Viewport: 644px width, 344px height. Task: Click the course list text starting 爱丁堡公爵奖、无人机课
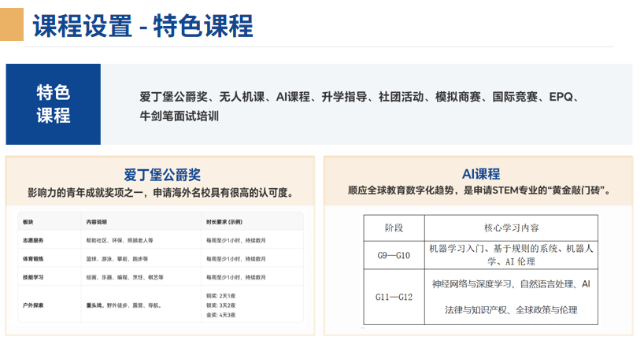click(x=359, y=97)
